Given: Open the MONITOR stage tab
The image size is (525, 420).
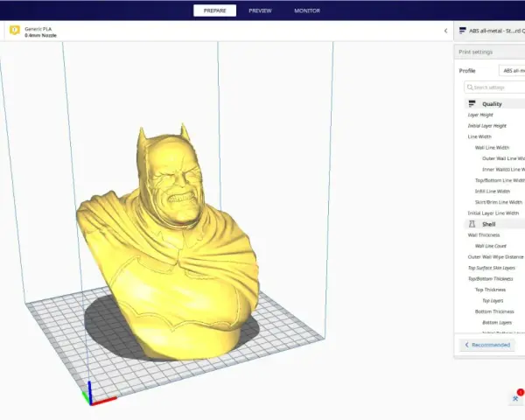Looking at the screenshot, I should pos(307,10).
